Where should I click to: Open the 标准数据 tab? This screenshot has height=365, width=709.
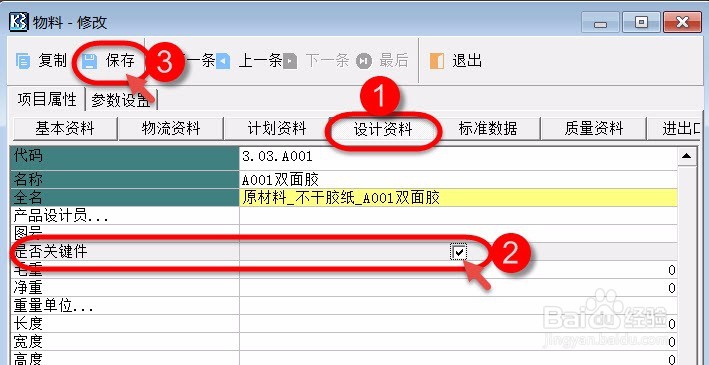[488, 128]
